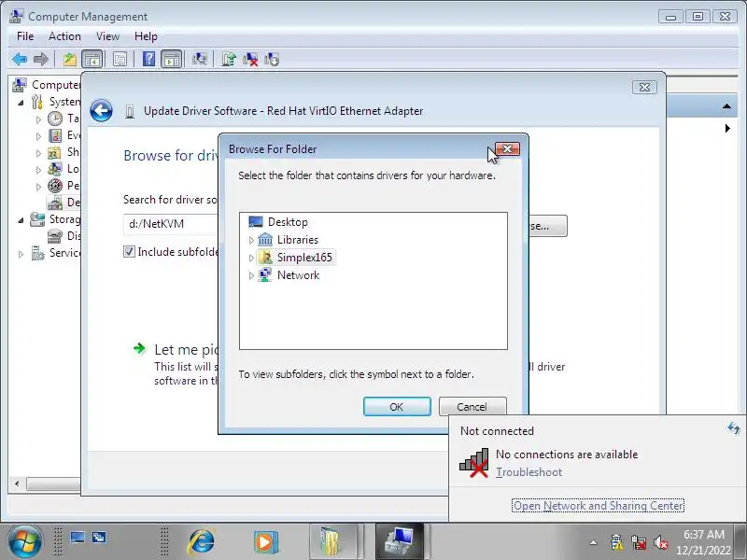Expand the Simplex165 node

coord(251,258)
